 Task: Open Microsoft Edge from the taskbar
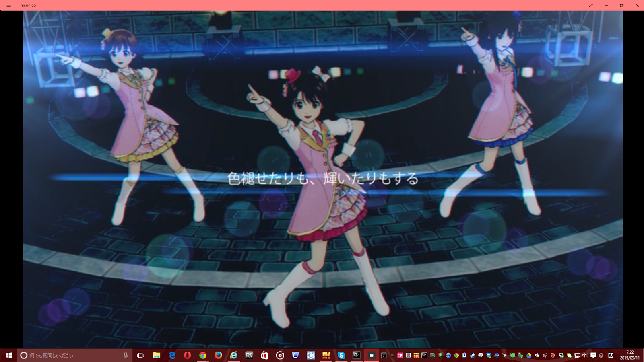click(172, 355)
